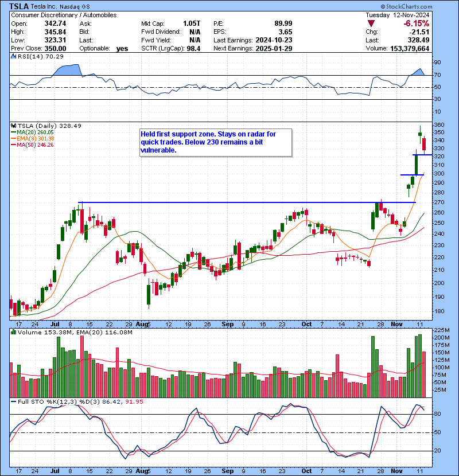
Task: Select the Prev Close value 350.00
Action: 55,49
